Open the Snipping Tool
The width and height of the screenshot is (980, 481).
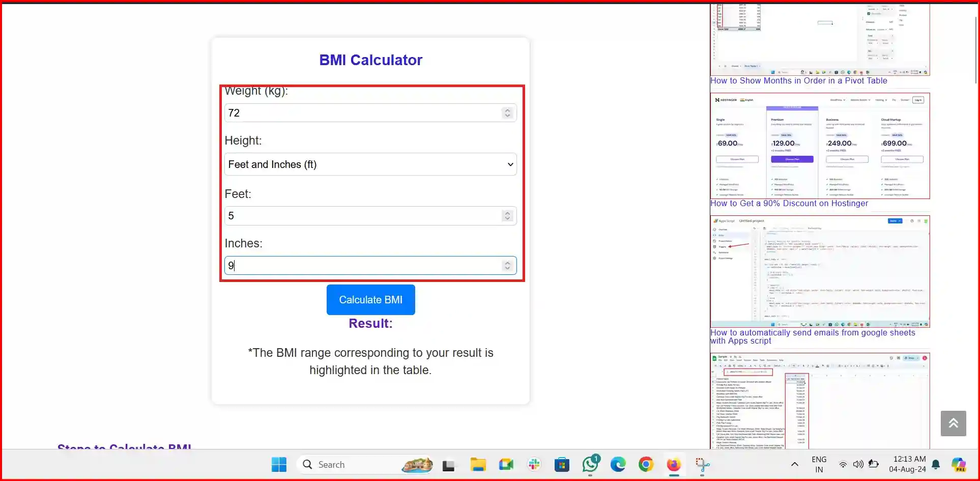pos(702,465)
